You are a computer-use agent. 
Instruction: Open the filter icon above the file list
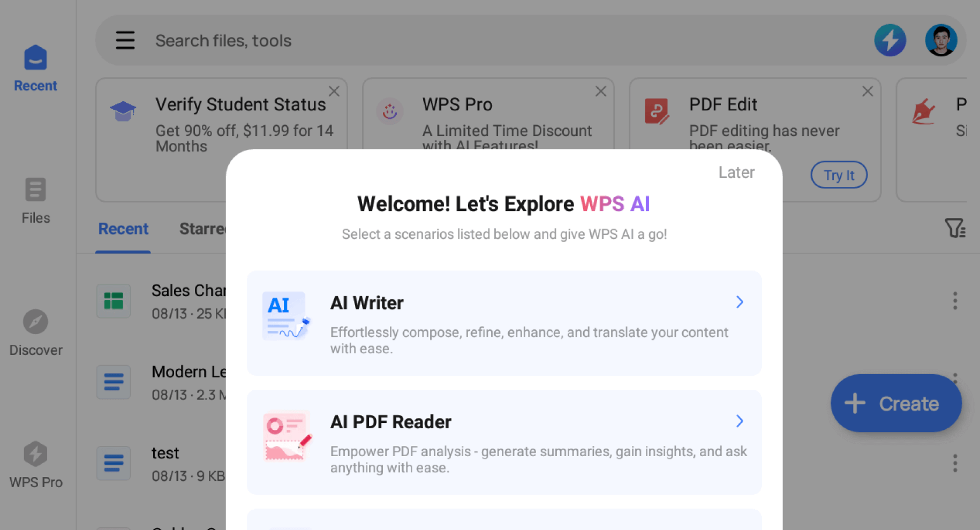point(955,229)
